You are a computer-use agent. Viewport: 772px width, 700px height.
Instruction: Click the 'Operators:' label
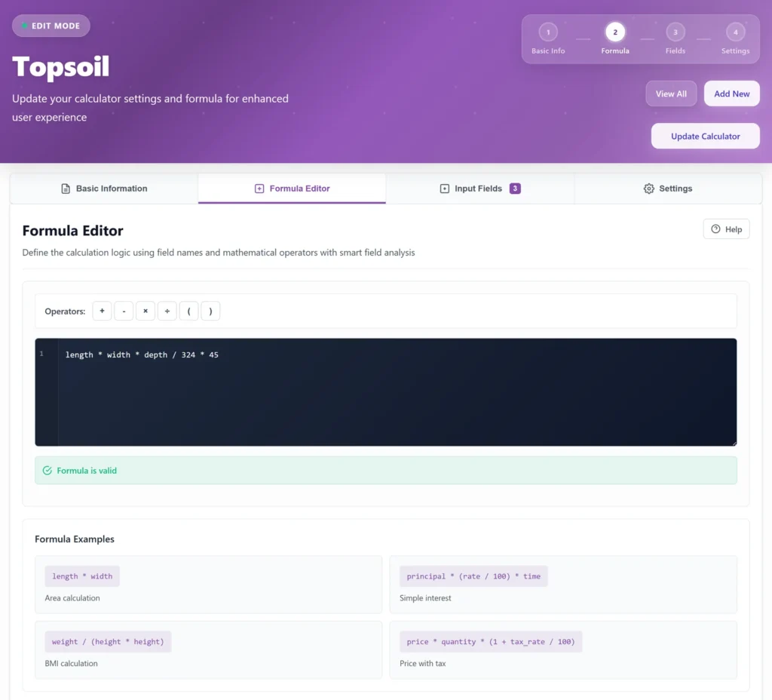coord(65,312)
